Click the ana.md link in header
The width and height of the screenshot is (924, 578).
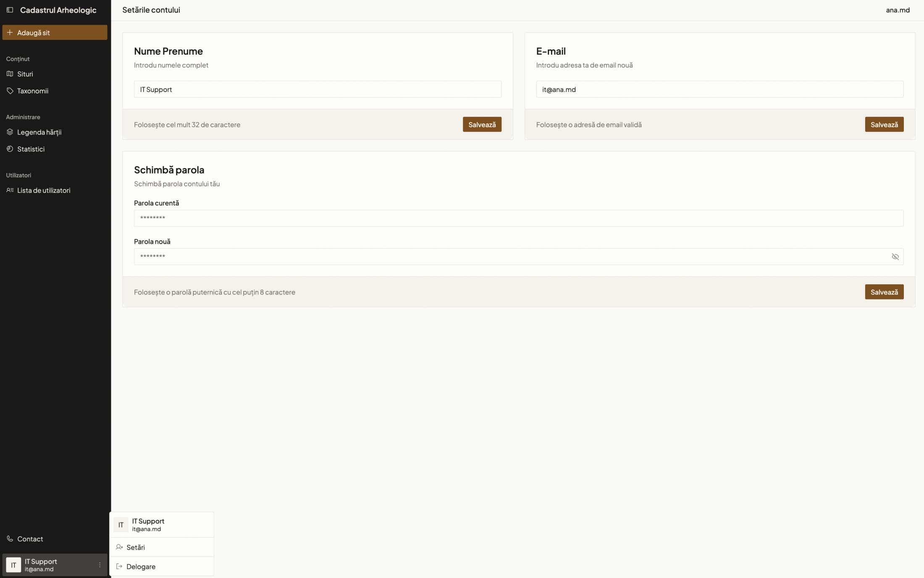tap(898, 10)
